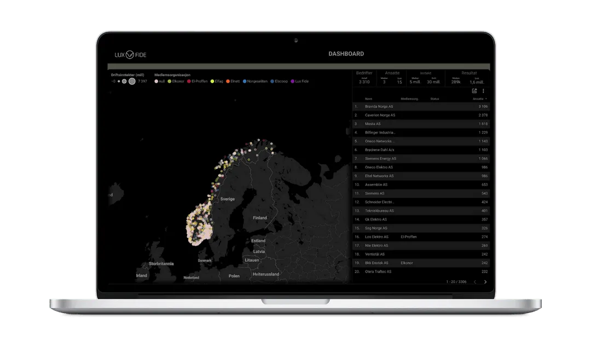This screenshot has height=364, width=591.
Task: Select the Los Elektro AS row
Action: 421,236
